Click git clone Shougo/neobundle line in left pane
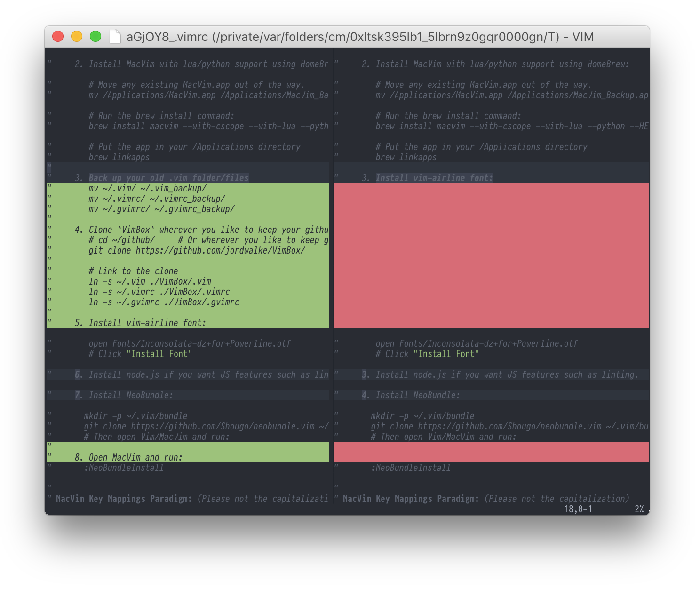The image size is (700, 604). click(x=206, y=426)
